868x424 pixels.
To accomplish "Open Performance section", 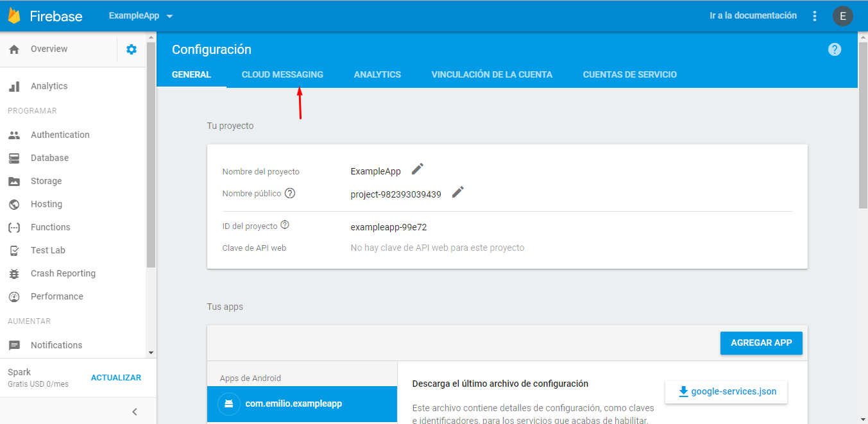I will [57, 296].
